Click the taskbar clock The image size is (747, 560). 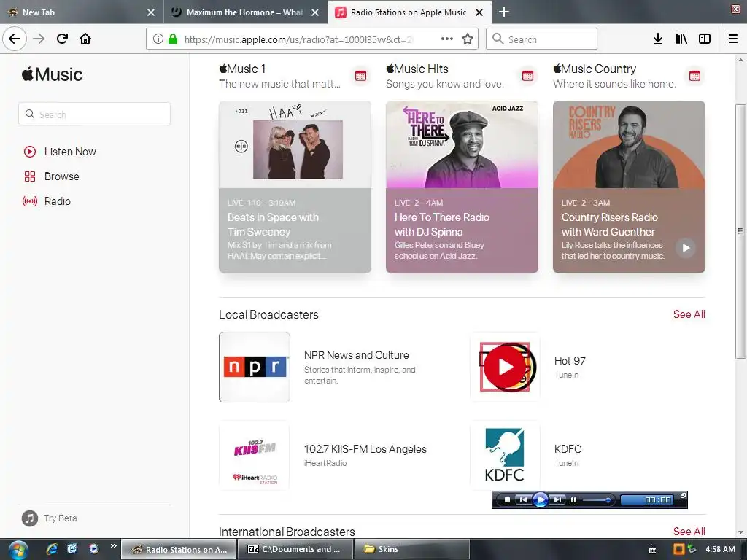point(720,549)
